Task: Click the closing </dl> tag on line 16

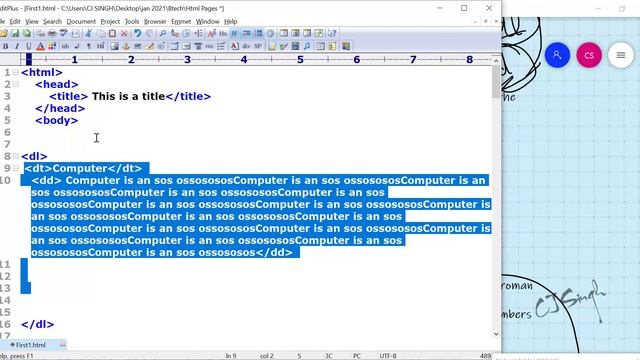Action: pyautogui.click(x=38, y=324)
